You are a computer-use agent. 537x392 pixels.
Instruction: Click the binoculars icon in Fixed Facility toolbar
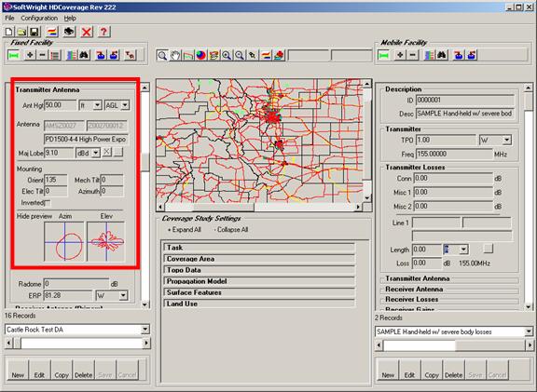(84, 55)
